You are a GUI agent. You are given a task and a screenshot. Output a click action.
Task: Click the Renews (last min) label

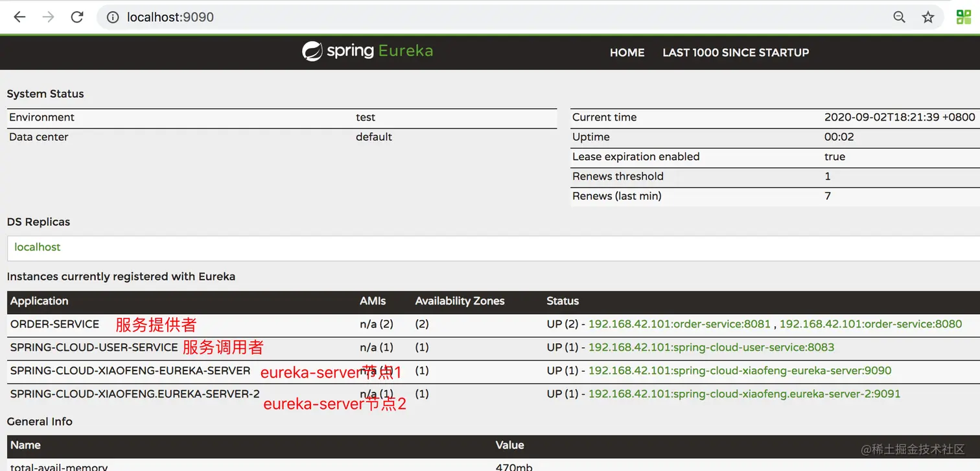(x=616, y=196)
